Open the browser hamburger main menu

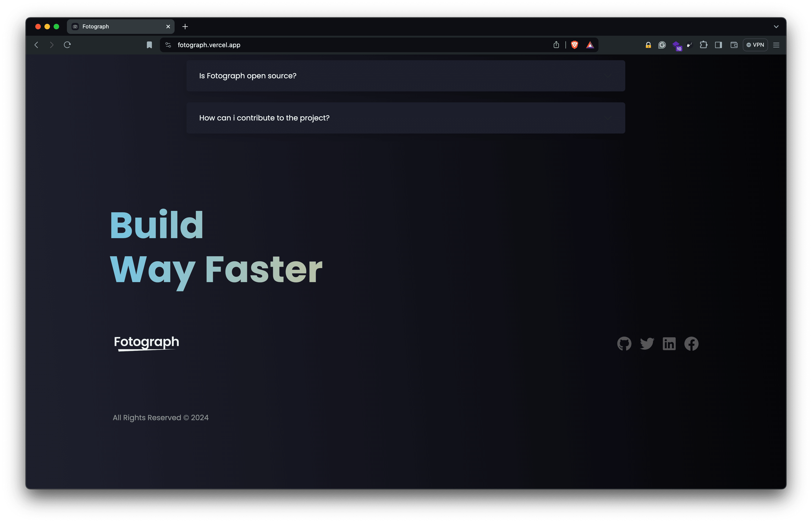click(776, 45)
